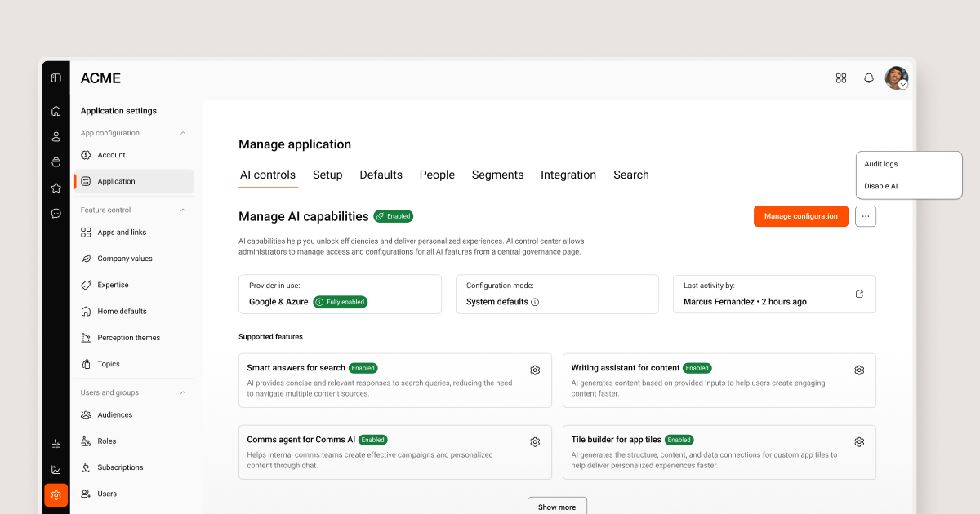Open the person icon in left rail

point(56,136)
